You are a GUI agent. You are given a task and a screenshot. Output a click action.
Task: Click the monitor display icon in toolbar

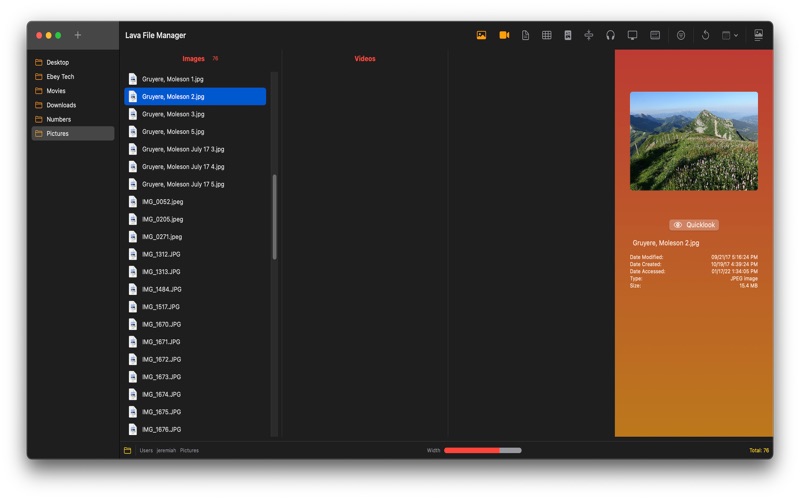click(632, 35)
